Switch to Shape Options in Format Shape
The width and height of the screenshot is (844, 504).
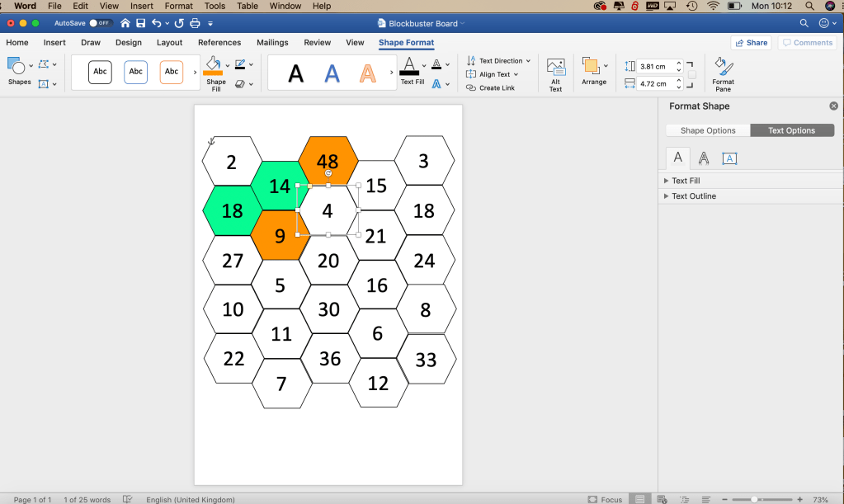tap(707, 130)
